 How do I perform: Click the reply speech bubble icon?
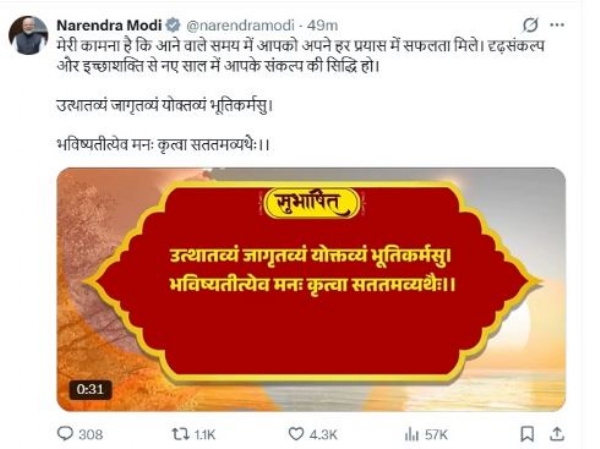[65, 434]
